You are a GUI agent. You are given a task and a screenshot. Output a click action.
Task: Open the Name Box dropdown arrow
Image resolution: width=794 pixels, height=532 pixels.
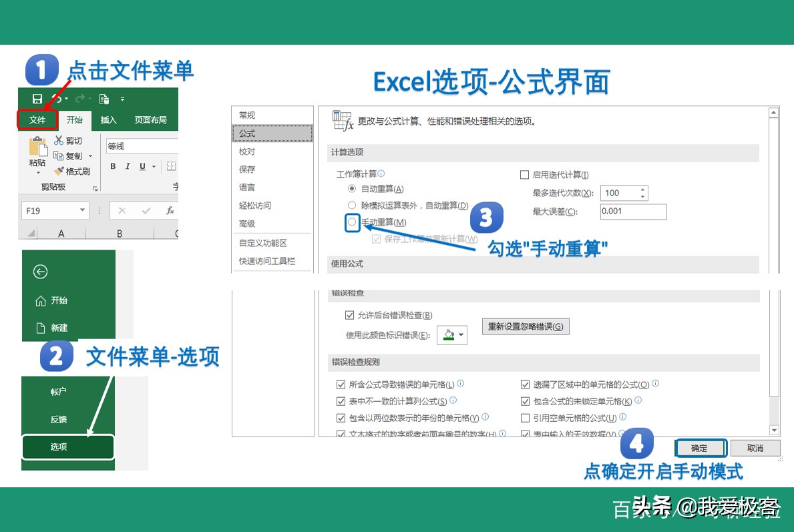click(x=83, y=210)
